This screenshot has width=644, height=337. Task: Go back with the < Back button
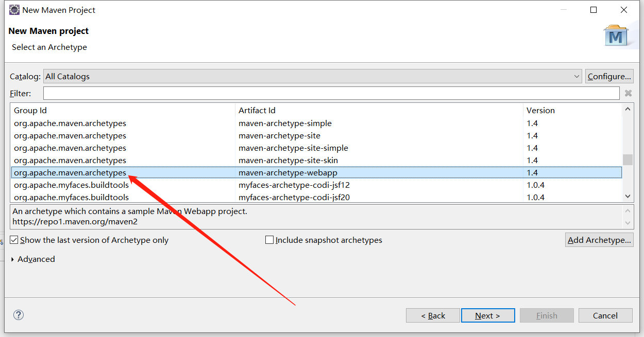point(433,315)
